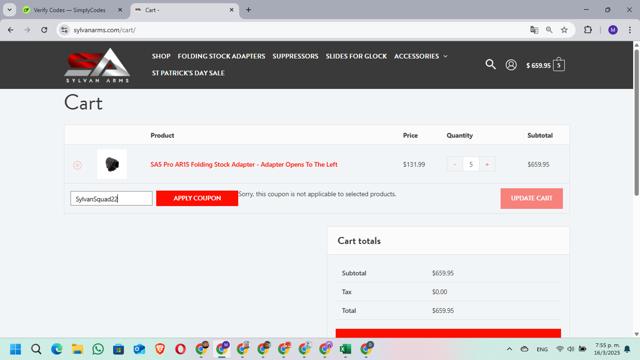Image resolution: width=640 pixels, height=360 pixels.
Task: Click the Sylvan Arms logo
Action: (97, 65)
